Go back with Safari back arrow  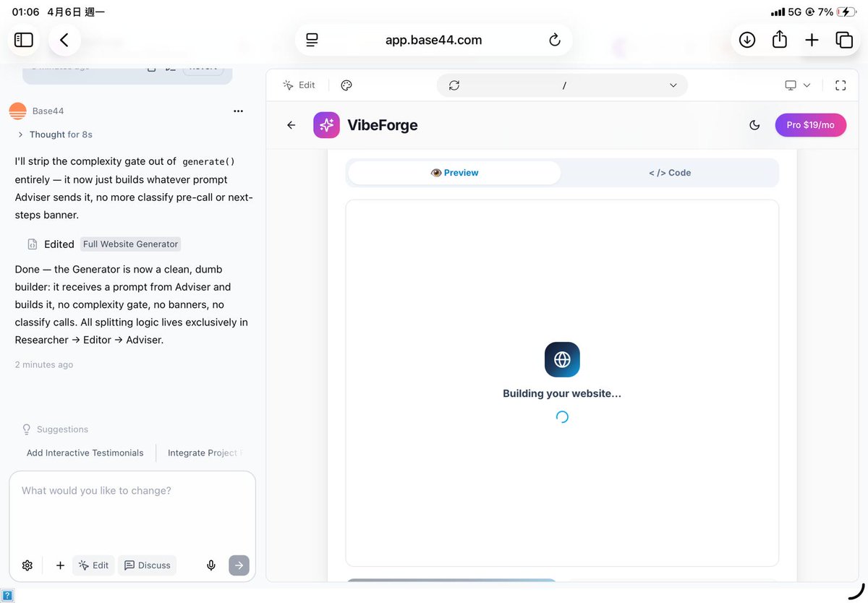tap(64, 40)
